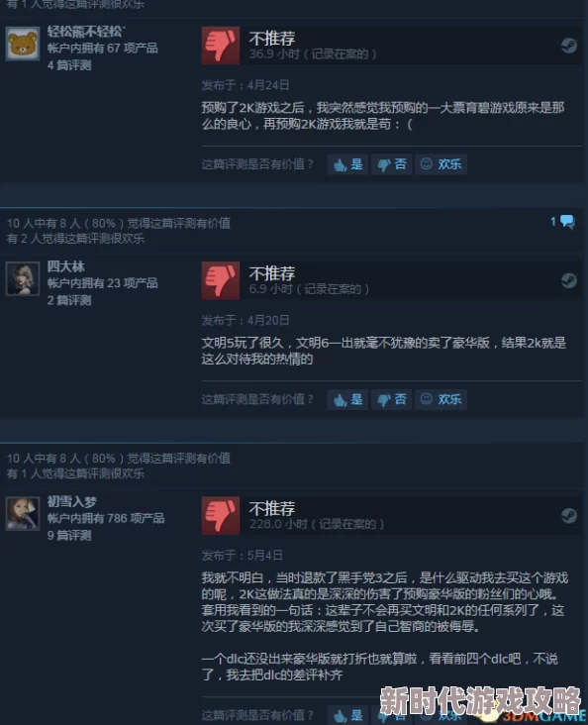Open 轻松熊不轻松's bear avatar

pos(22,44)
